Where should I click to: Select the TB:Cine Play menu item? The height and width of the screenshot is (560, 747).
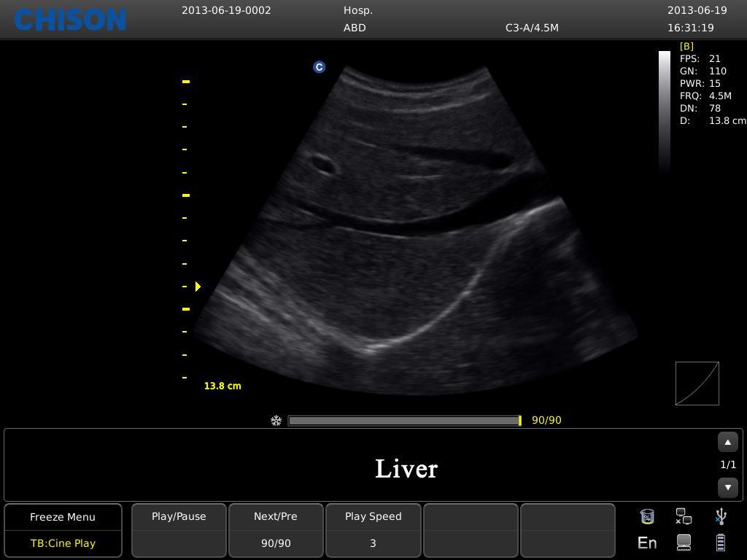coord(63,542)
